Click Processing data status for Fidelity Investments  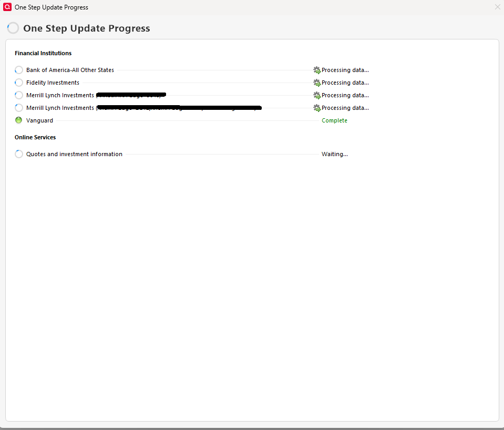coord(345,83)
